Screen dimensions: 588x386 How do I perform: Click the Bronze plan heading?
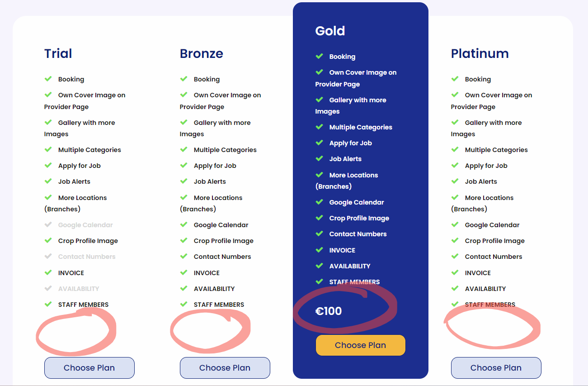pyautogui.click(x=202, y=53)
